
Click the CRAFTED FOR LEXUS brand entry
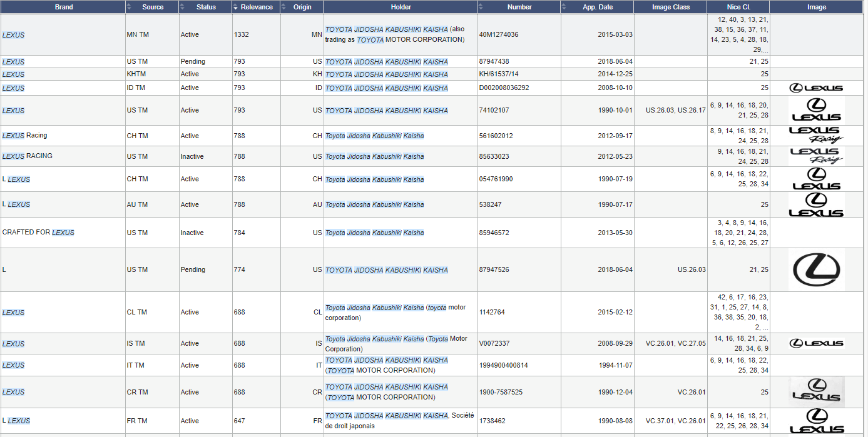click(x=38, y=233)
